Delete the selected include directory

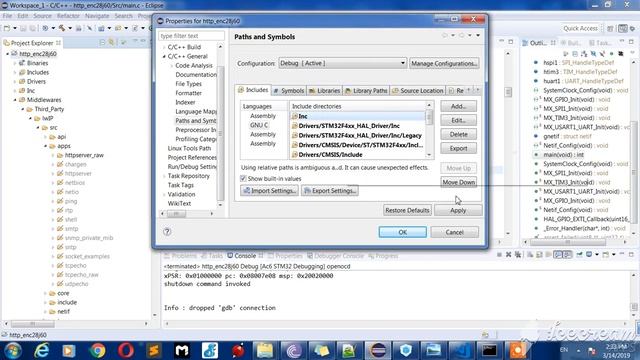coord(458,134)
